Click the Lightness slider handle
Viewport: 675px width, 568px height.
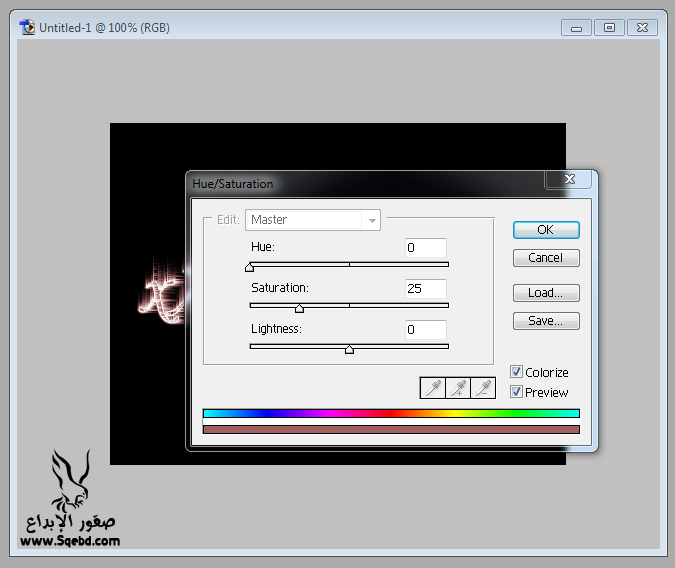[x=349, y=349]
